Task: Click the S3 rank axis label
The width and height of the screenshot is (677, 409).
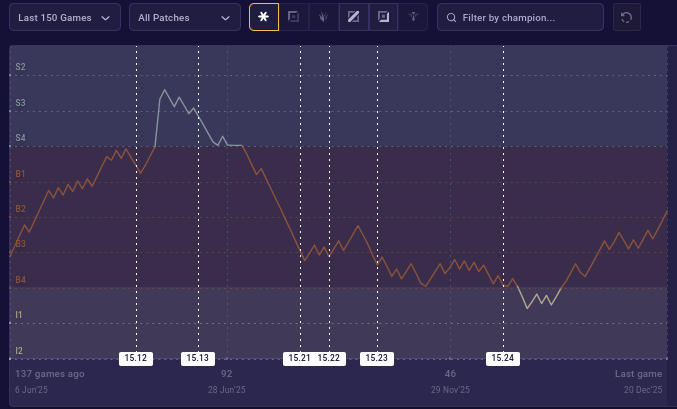Action: pos(20,103)
